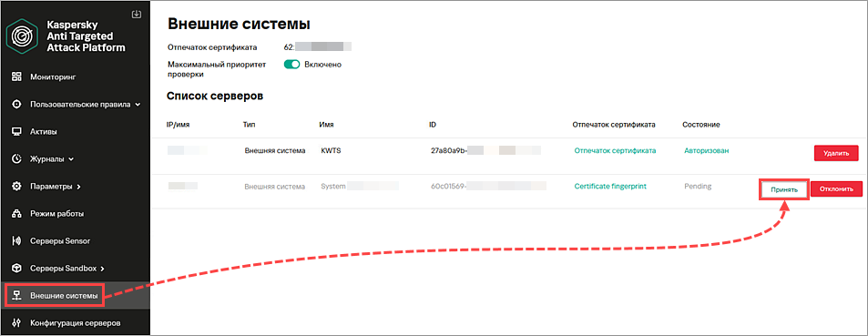
Task: Click the KWTS name cell
Action: [331, 150]
